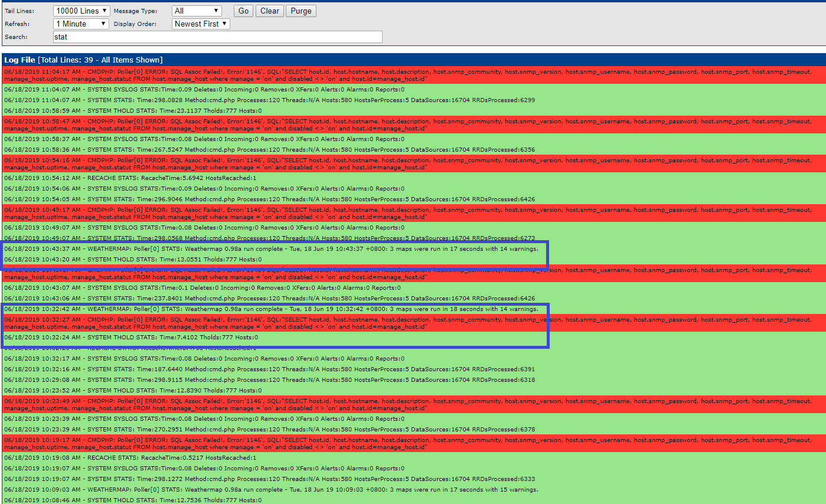Click the Clear button
Viewport: 826px width, 504px height.
pyautogui.click(x=270, y=11)
